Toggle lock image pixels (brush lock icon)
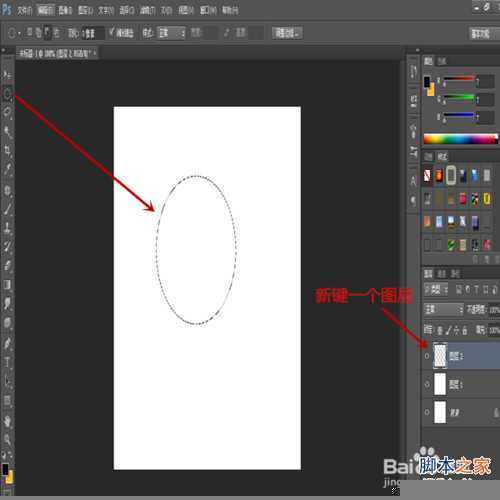 [x=448, y=330]
